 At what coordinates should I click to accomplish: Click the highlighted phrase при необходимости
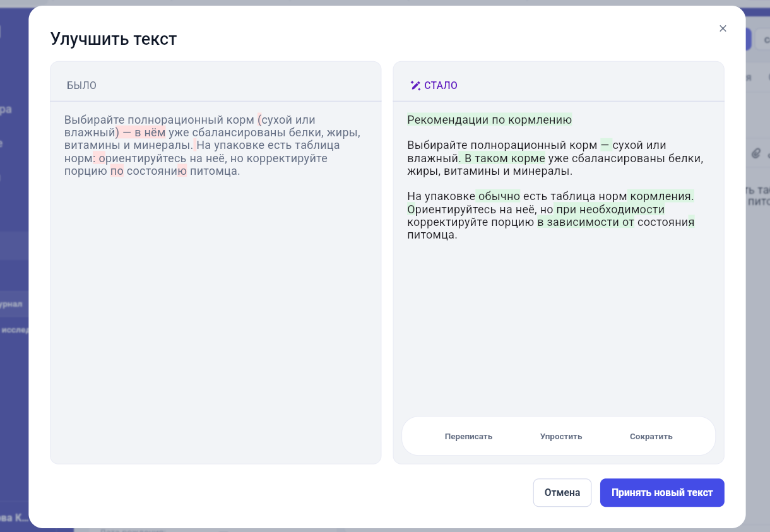coord(610,210)
